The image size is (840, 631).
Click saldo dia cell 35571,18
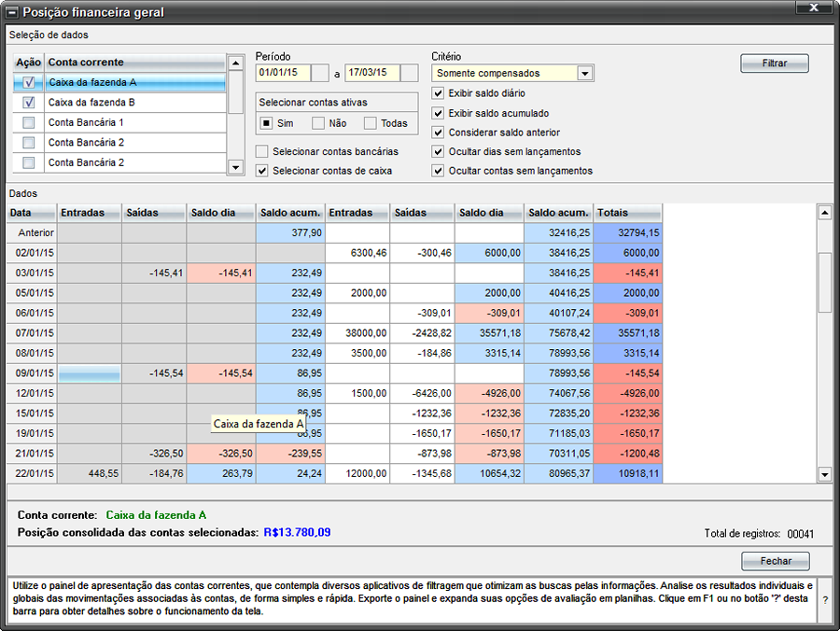[x=489, y=333]
